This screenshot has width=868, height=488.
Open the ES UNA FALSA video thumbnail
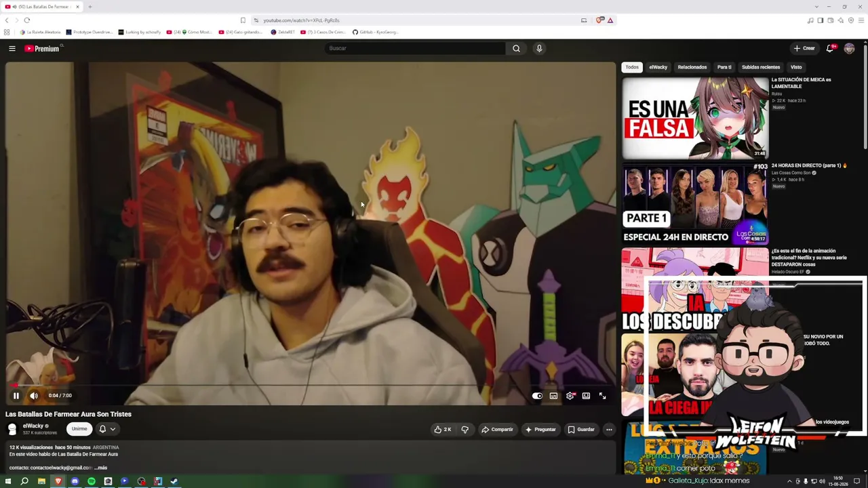pyautogui.click(x=695, y=118)
